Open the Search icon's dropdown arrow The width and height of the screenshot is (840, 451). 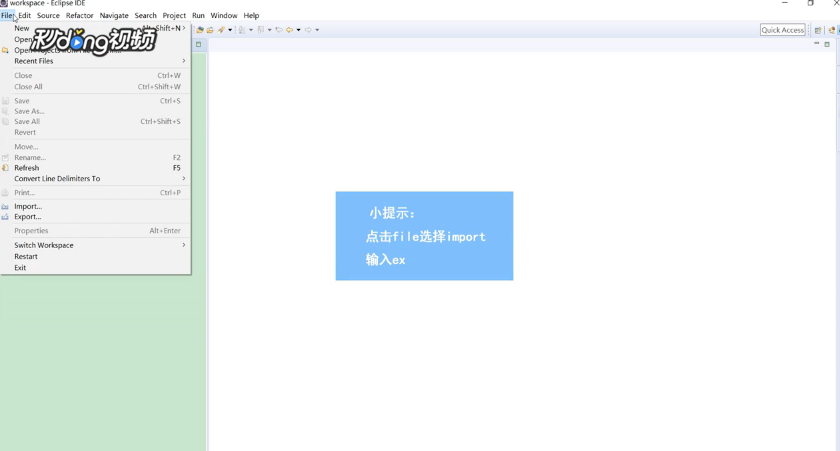(x=230, y=30)
